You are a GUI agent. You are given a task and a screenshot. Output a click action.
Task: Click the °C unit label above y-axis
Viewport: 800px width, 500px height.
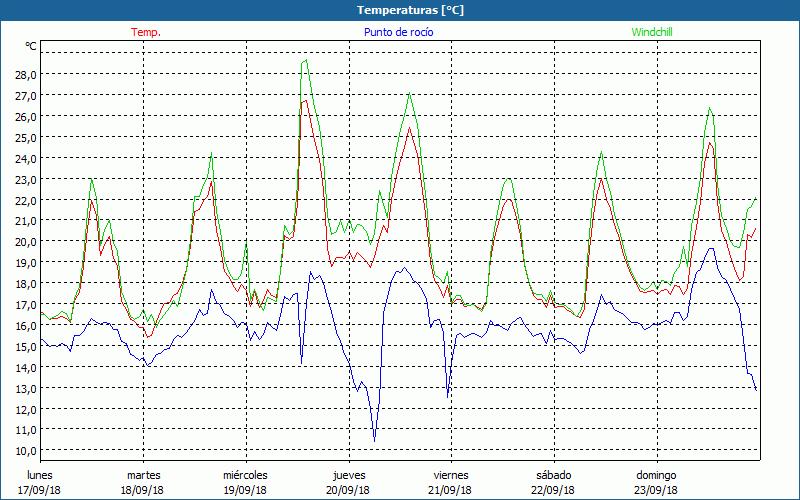31,46
